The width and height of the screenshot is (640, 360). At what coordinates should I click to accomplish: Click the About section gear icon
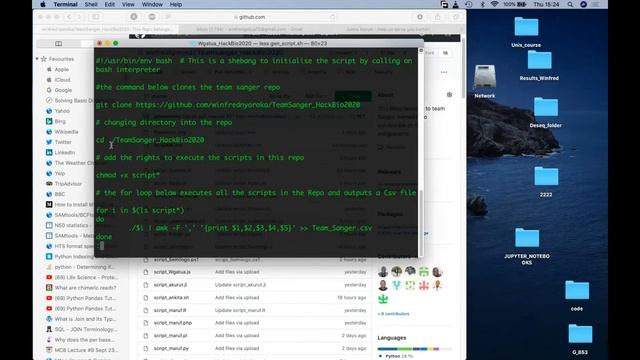449,95
